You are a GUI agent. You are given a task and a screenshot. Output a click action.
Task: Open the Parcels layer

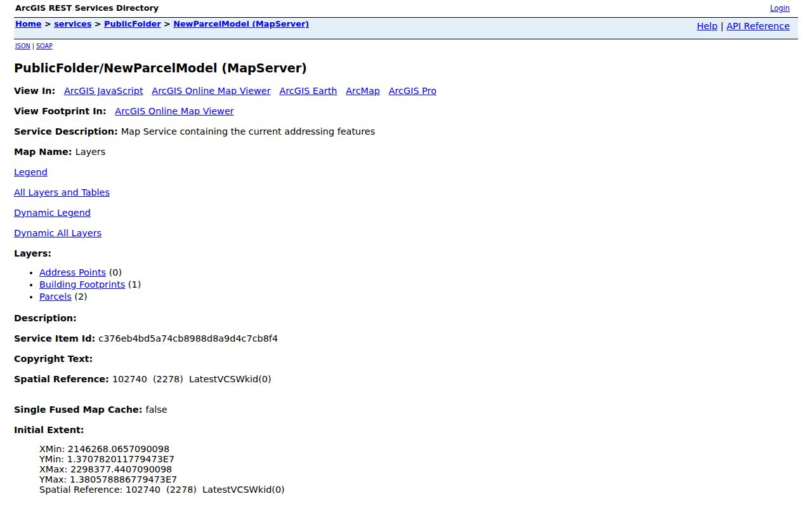55,297
